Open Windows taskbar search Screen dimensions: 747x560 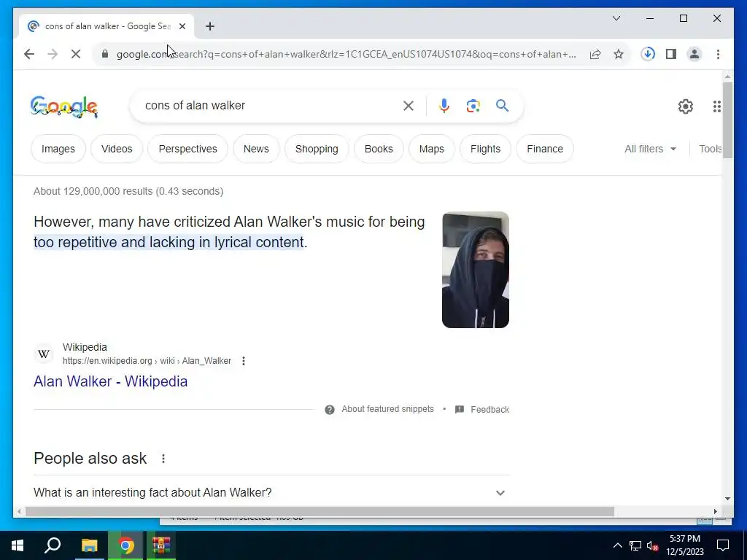pos(53,545)
